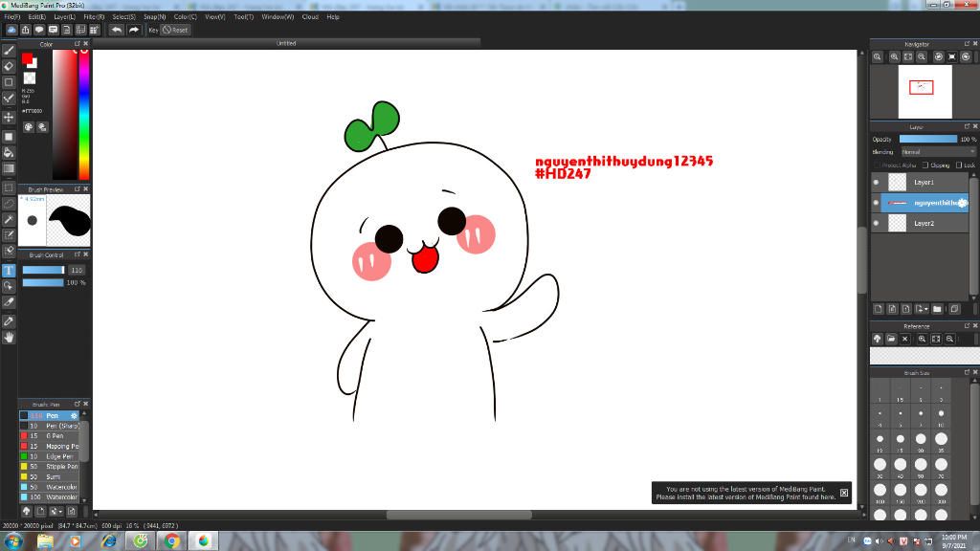This screenshot has width=980, height=551.
Task: Close the reference image with X icon
Action: tap(905, 340)
